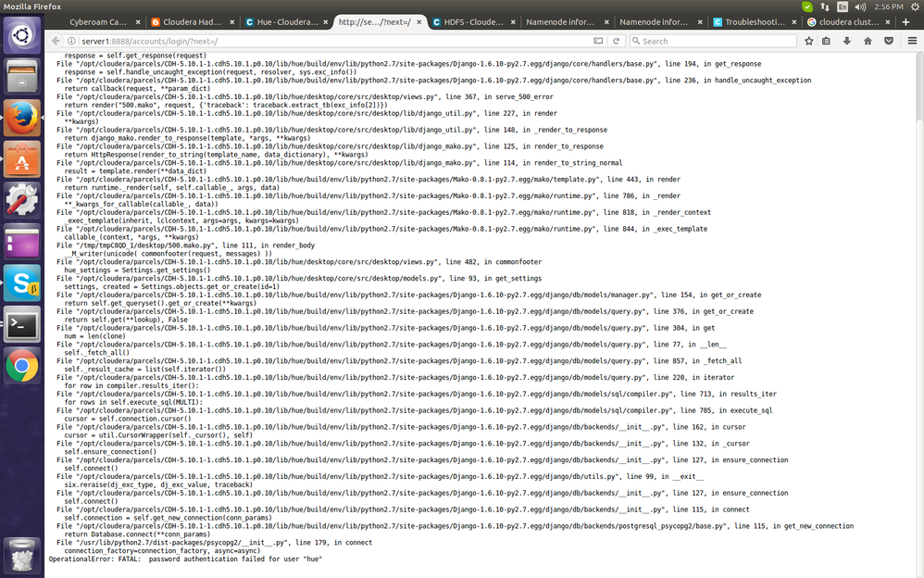Show site information icon in URL bar
The width and height of the screenshot is (924, 578).
pyautogui.click(x=71, y=41)
